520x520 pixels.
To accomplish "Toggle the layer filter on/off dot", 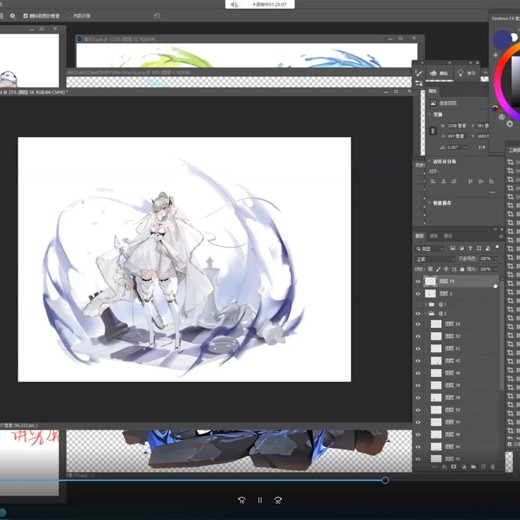I will pos(497,247).
